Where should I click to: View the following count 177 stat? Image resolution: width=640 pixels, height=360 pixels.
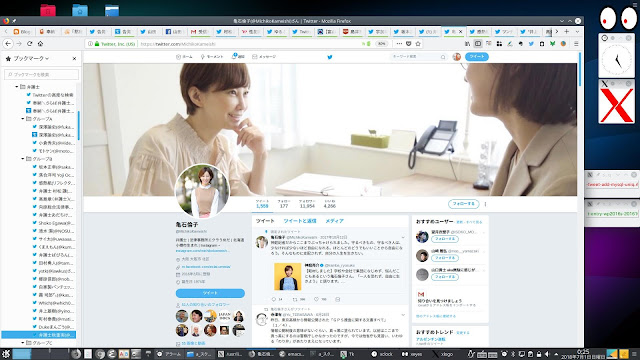click(x=284, y=204)
